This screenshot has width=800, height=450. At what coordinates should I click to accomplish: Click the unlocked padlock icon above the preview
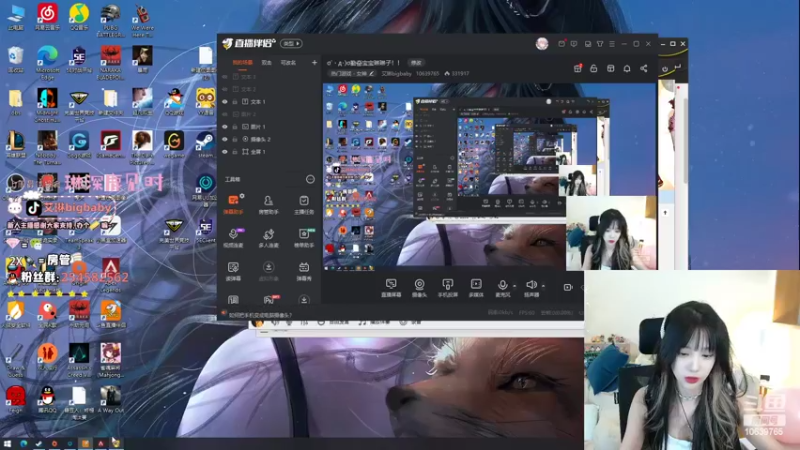(x=594, y=68)
